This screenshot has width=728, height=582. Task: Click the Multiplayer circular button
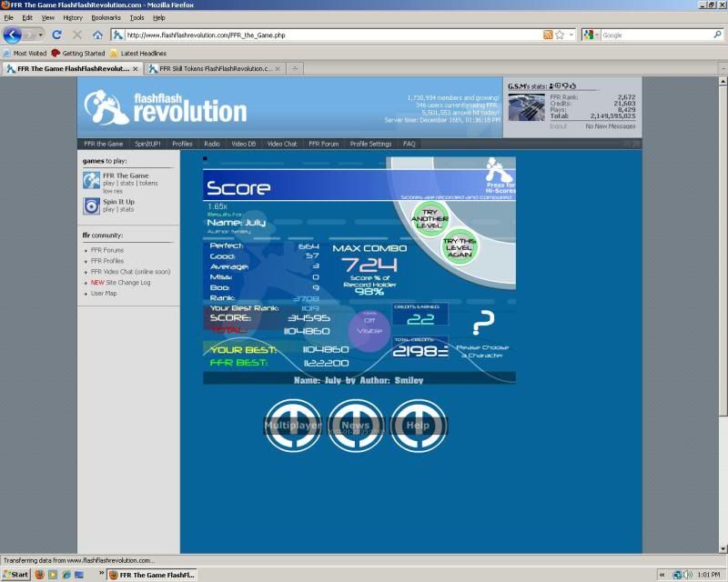click(x=293, y=426)
